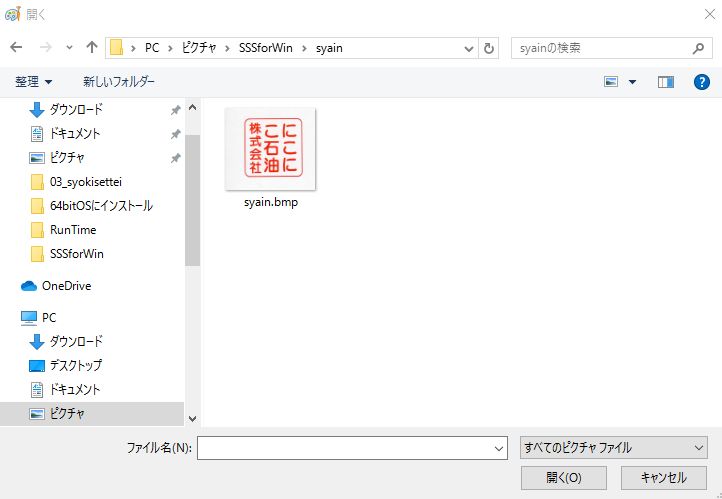Click the pin icon beside pinned ピクチャ

175,158
